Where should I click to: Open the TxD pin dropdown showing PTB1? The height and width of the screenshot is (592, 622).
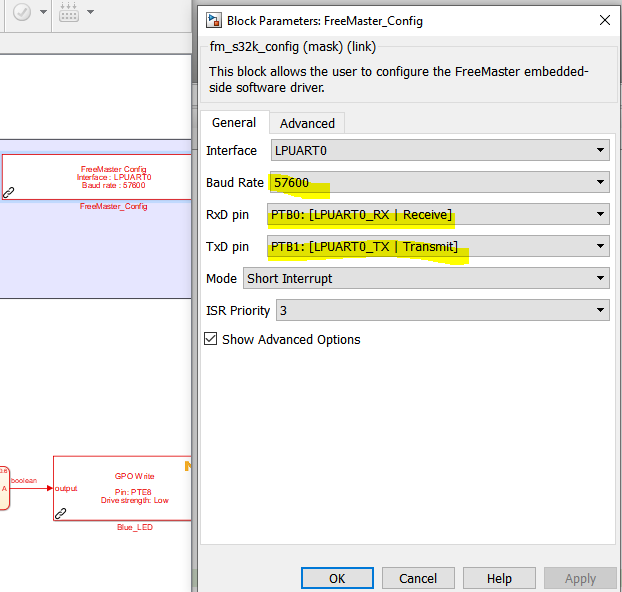point(438,246)
